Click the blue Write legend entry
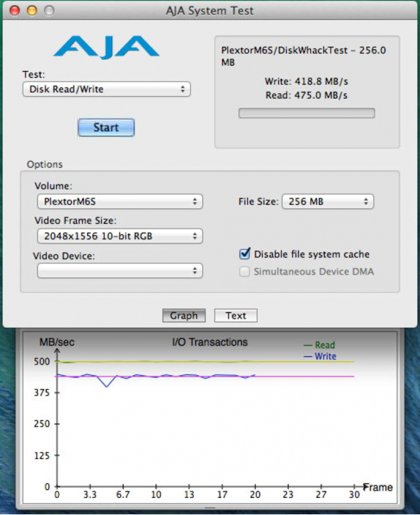This screenshot has width=420, height=515. coord(320,356)
